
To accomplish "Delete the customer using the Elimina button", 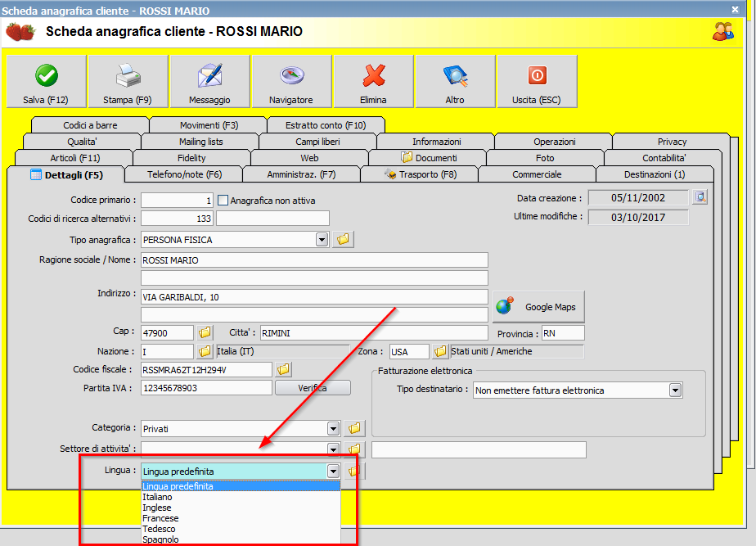I will click(373, 82).
